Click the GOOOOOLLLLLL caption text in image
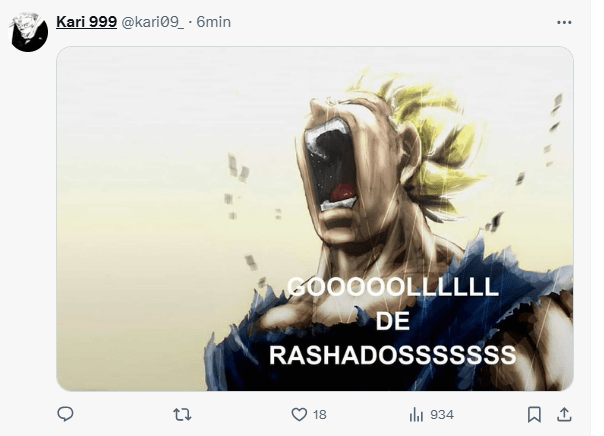 coord(393,287)
